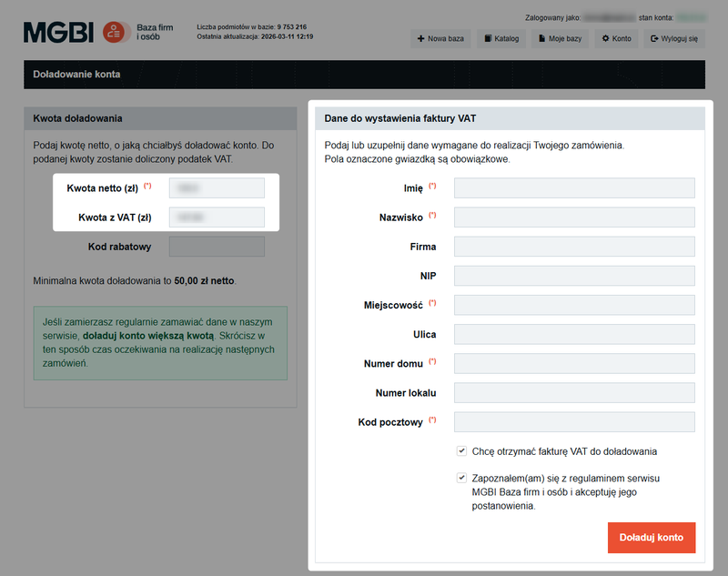Click the NIP input field
Screen dimensions: 728x576
(574, 276)
